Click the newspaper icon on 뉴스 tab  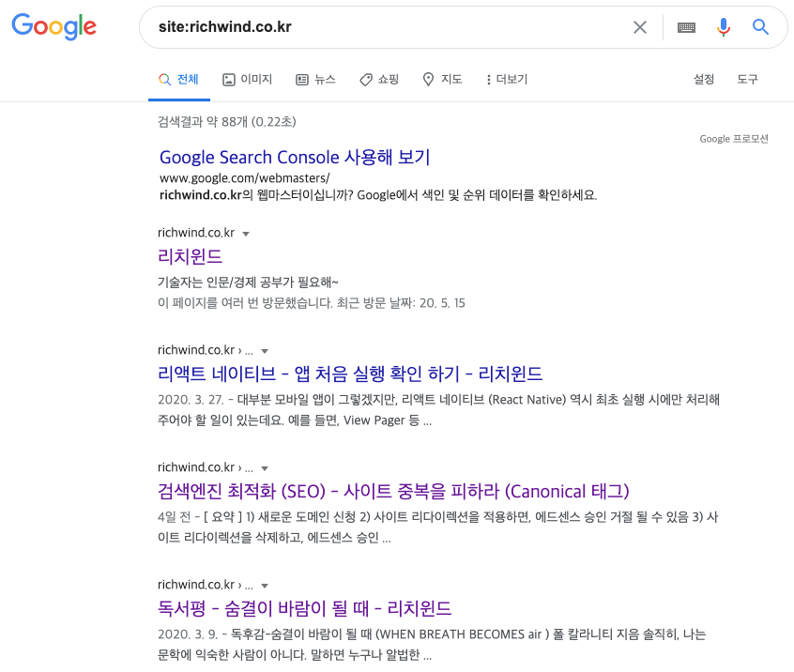click(x=302, y=80)
